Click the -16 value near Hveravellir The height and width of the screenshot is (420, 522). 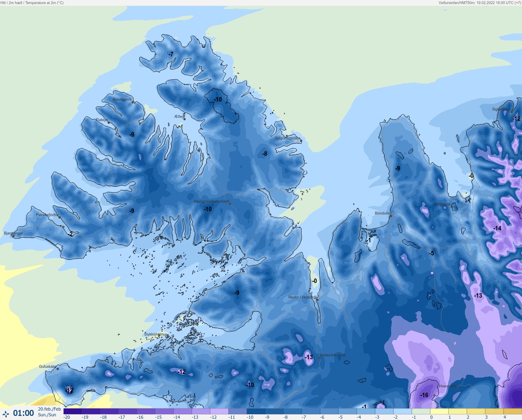424,395
